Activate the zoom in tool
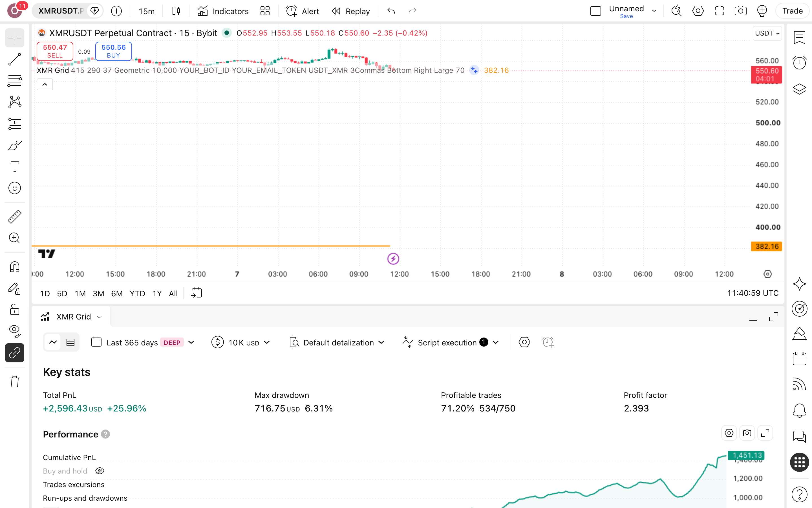 point(14,238)
